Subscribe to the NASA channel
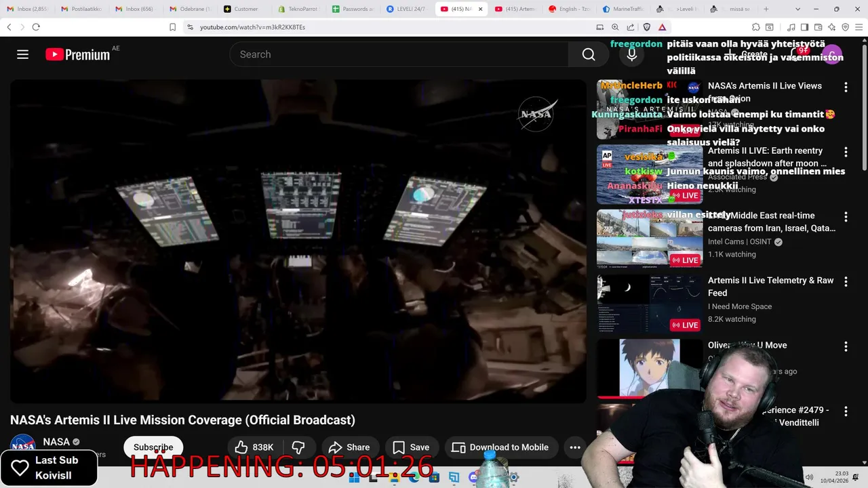This screenshot has width=868, height=488. click(153, 447)
